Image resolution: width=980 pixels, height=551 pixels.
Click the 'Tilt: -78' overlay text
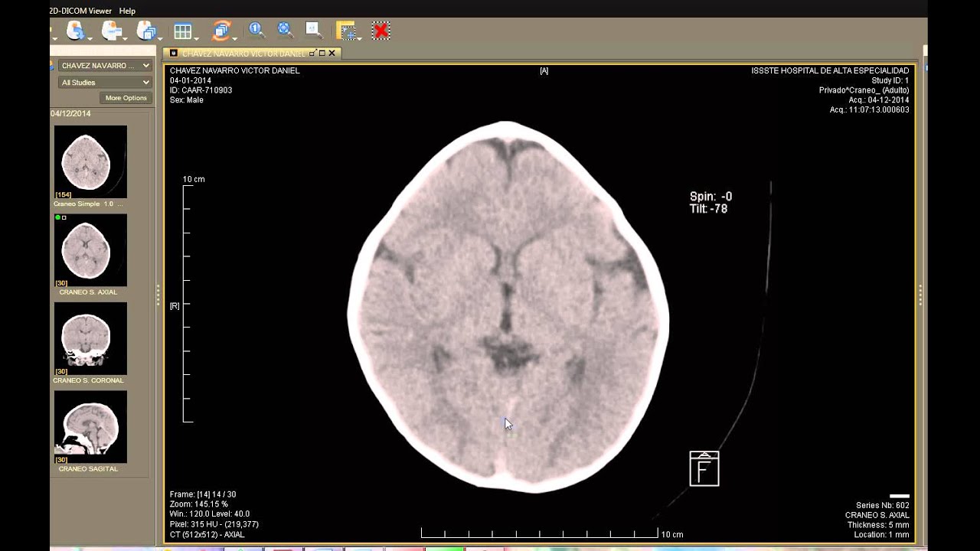click(x=709, y=209)
